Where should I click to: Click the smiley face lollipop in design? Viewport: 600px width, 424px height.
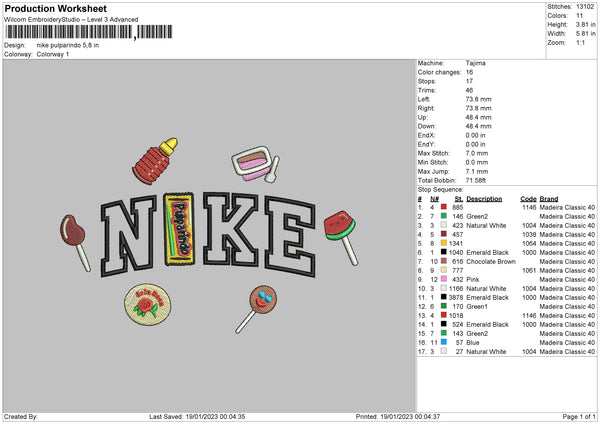[256, 309]
